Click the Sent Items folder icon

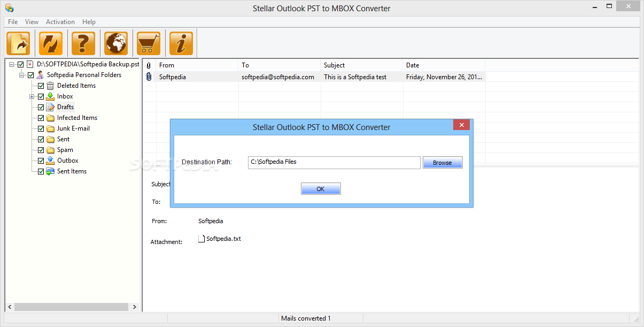[50, 171]
